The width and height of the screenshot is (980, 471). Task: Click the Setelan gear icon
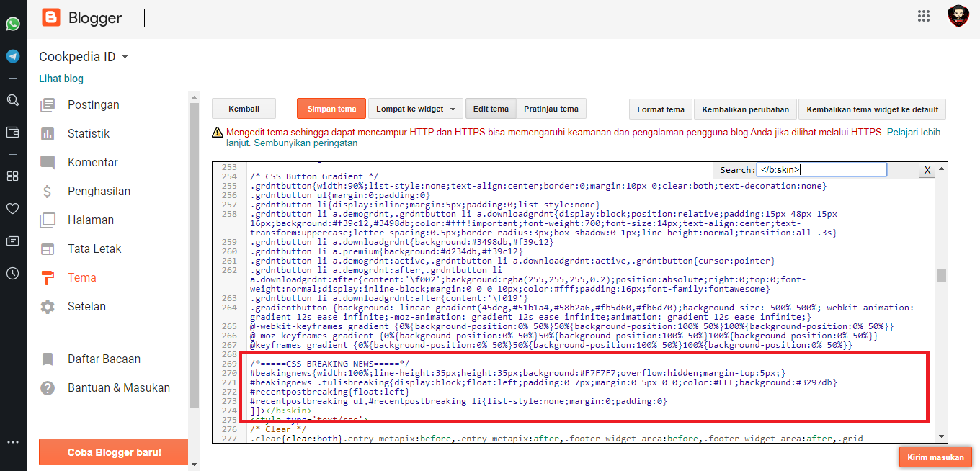[x=48, y=307]
